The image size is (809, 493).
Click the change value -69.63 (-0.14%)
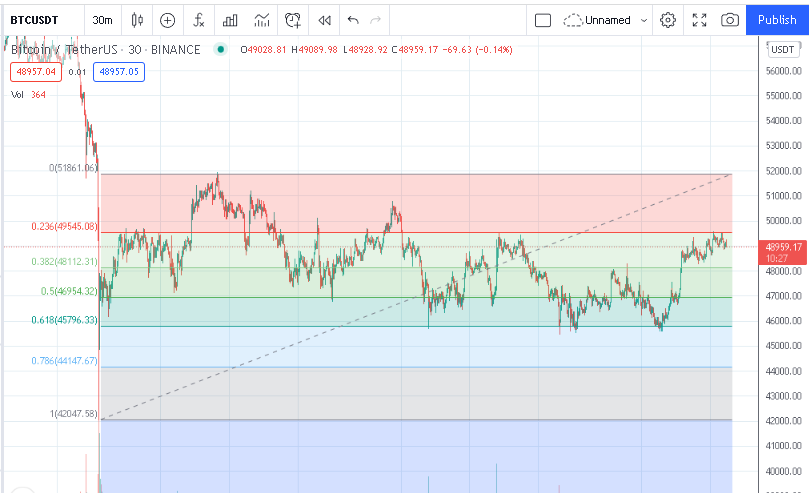pyautogui.click(x=477, y=50)
